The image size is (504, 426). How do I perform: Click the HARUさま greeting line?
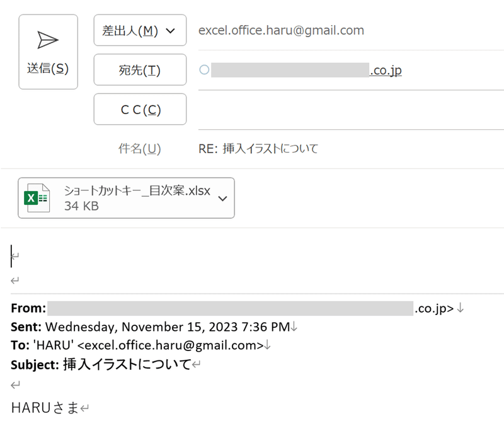(45, 408)
